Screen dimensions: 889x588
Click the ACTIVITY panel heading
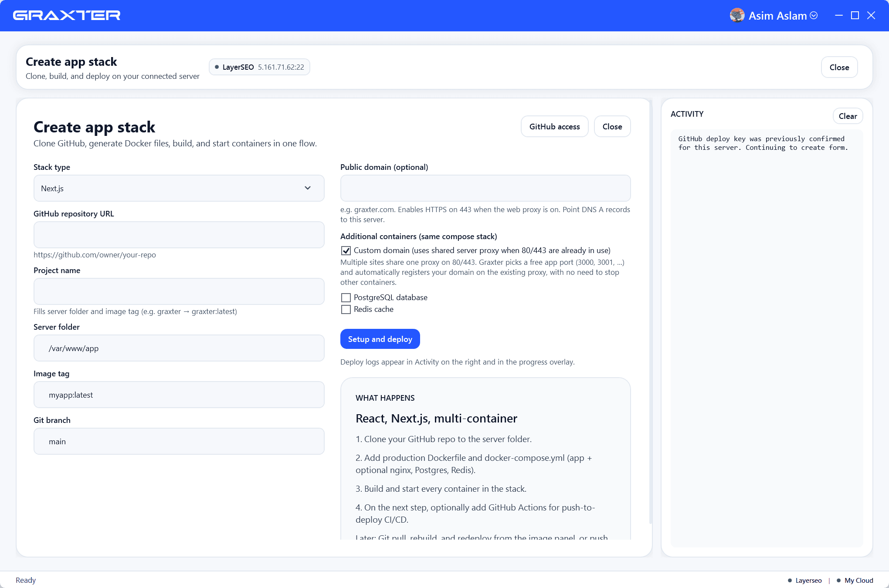tap(687, 114)
